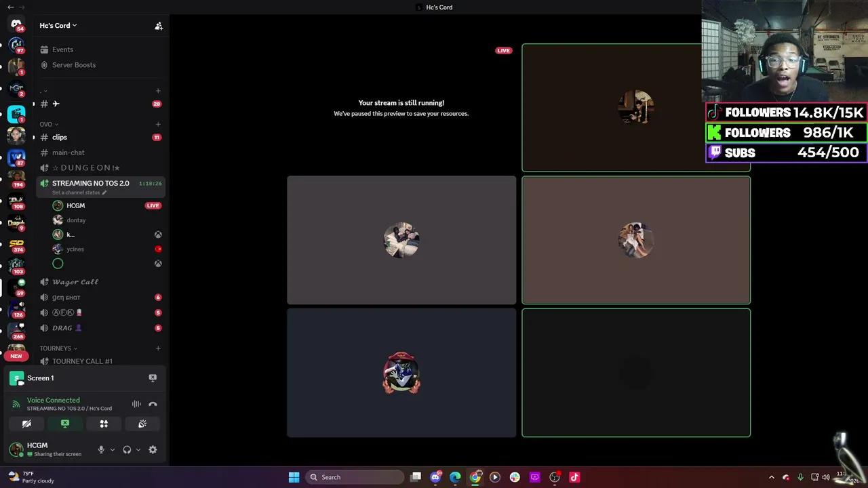868x488 pixels.
Task: Open the main-chat text channel
Action: [x=100, y=152]
